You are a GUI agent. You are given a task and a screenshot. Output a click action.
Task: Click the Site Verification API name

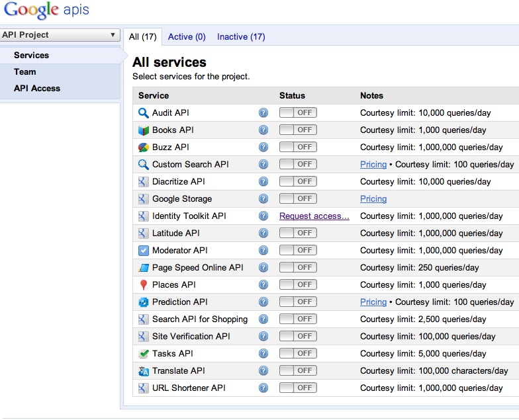pos(191,336)
